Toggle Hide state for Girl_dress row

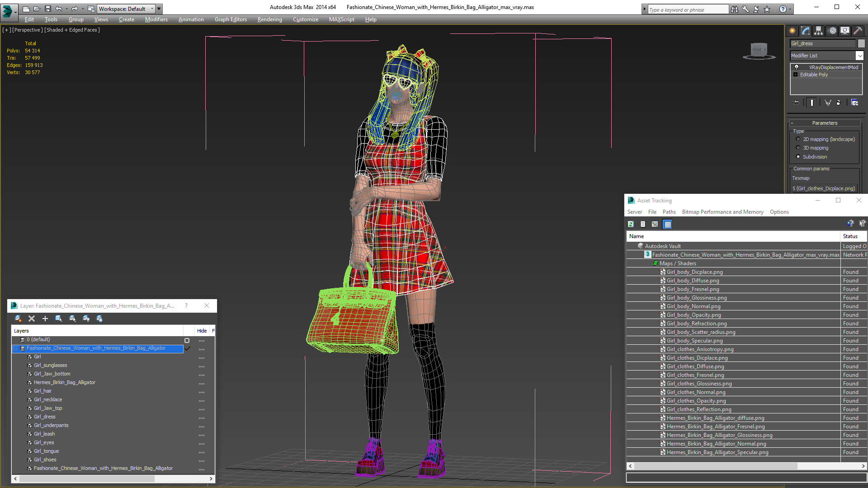(x=202, y=418)
